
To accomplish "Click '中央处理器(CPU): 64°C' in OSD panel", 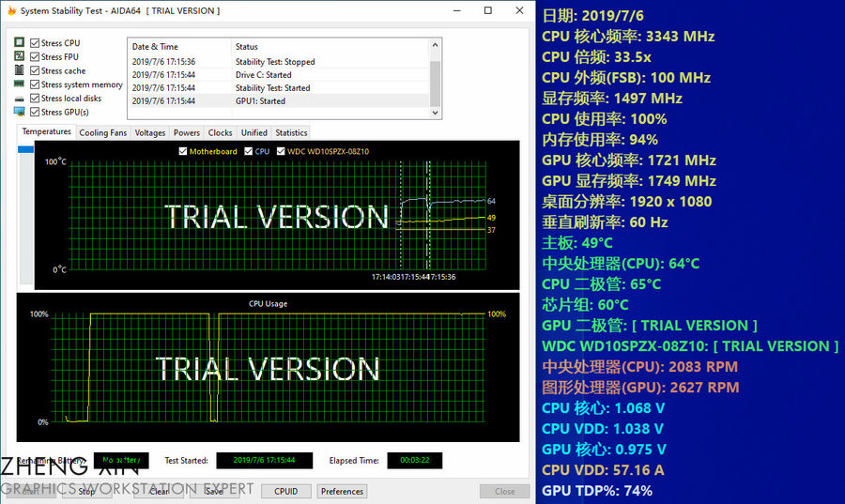I will tap(621, 264).
